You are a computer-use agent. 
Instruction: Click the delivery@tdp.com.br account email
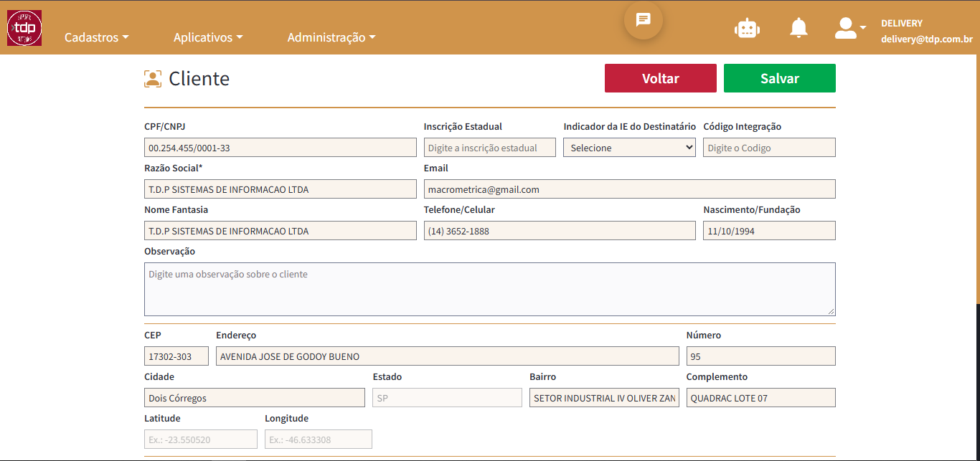click(927, 39)
